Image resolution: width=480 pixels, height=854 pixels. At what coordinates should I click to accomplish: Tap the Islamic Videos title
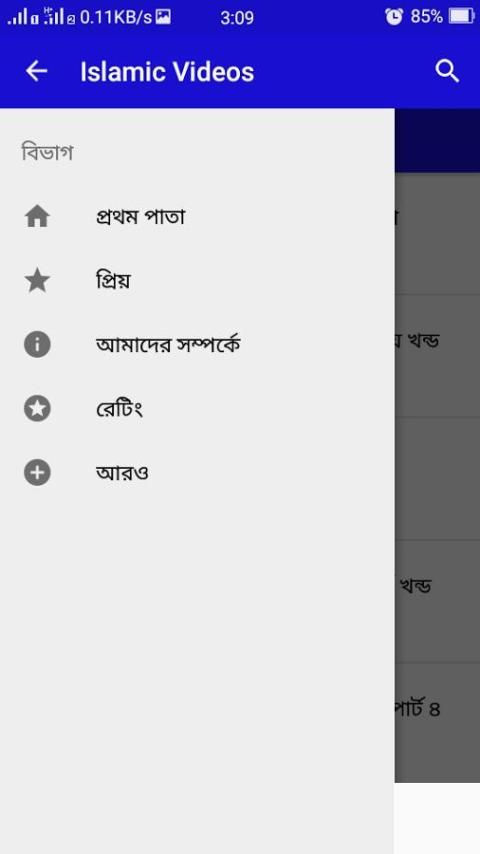167,72
